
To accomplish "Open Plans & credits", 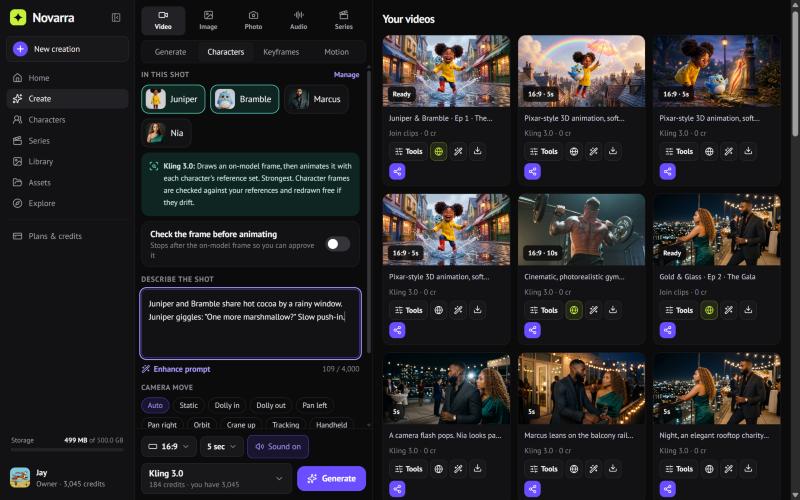I will point(67,236).
